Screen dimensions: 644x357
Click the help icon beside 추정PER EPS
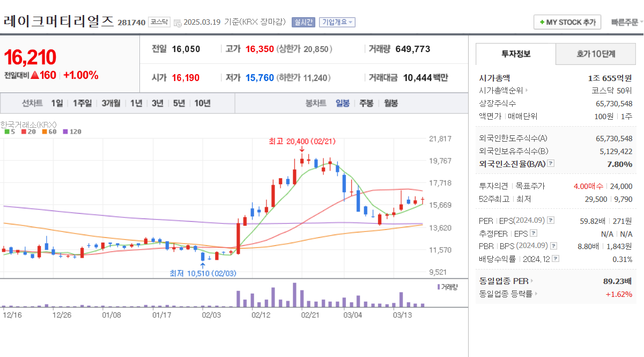point(534,234)
